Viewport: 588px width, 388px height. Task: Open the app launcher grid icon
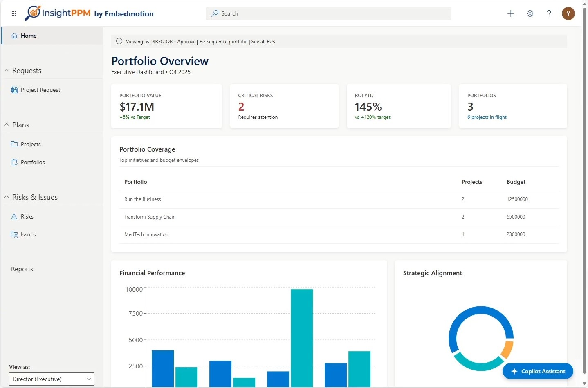14,13
